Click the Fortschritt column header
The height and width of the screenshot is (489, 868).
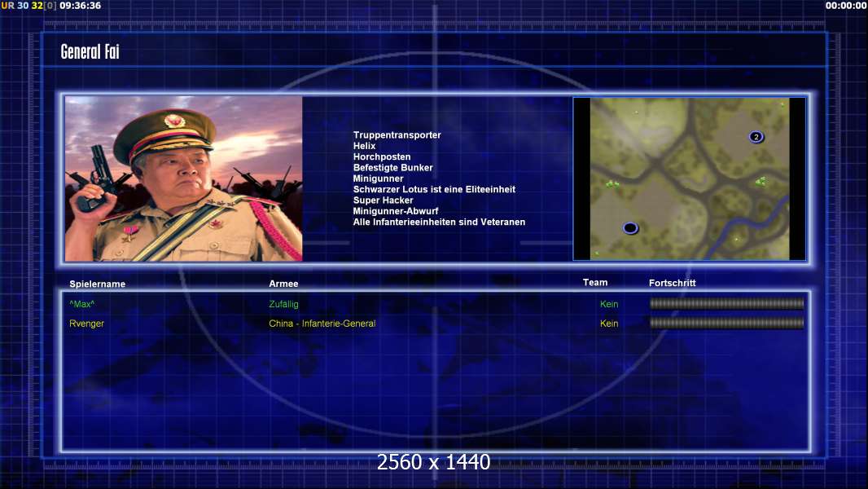(672, 283)
